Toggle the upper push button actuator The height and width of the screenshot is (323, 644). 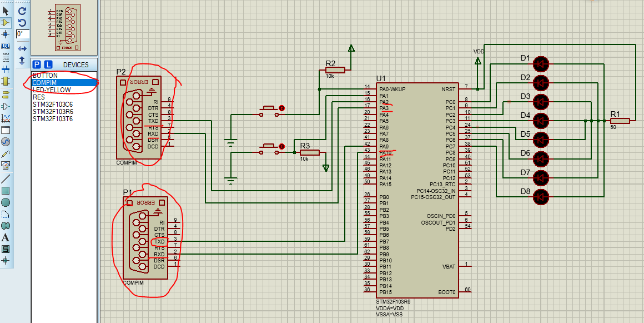(281, 108)
